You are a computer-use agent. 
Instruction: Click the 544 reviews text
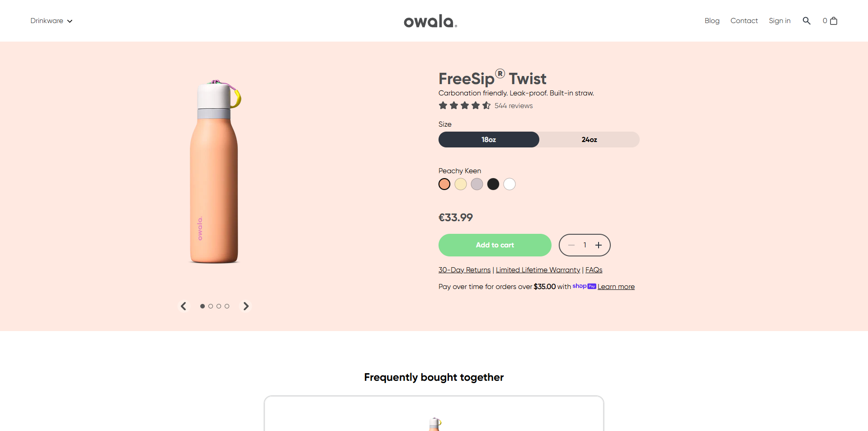coord(514,105)
